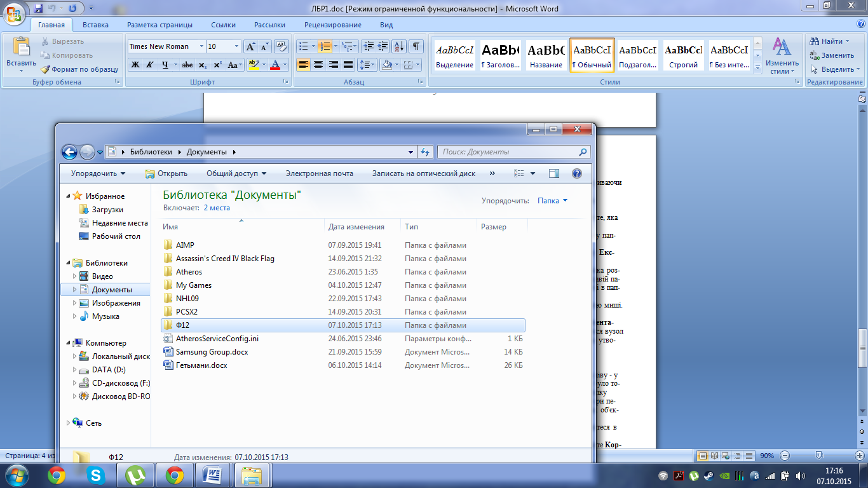Click the Zoom Out minus button in Word
The height and width of the screenshot is (488, 868).
coord(785,456)
